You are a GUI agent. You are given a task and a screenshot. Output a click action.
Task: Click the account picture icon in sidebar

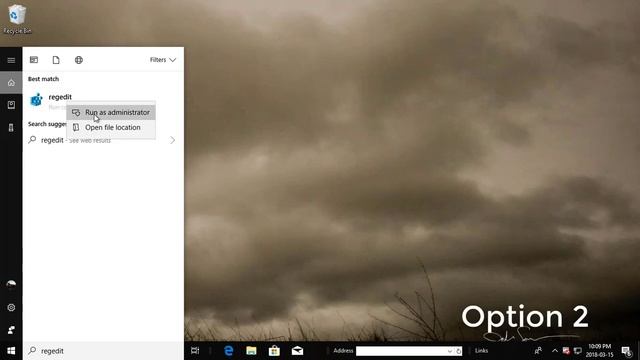11,284
